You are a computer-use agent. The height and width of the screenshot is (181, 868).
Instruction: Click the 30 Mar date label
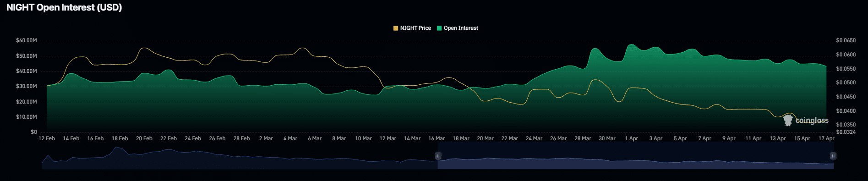pos(607,138)
